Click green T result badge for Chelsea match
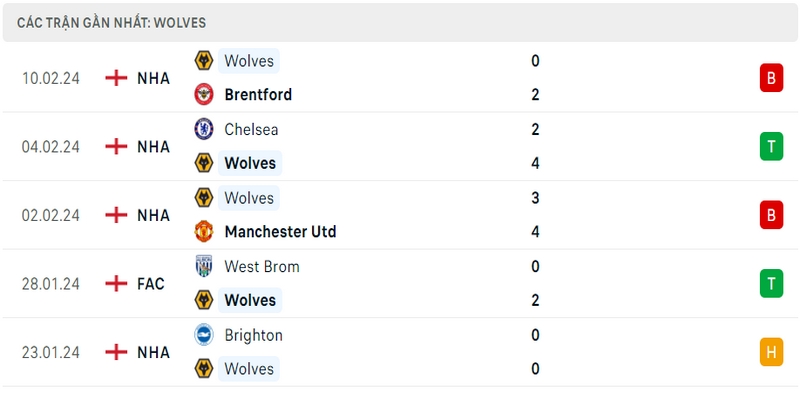Image resolution: width=800 pixels, height=400 pixels. coord(771,147)
